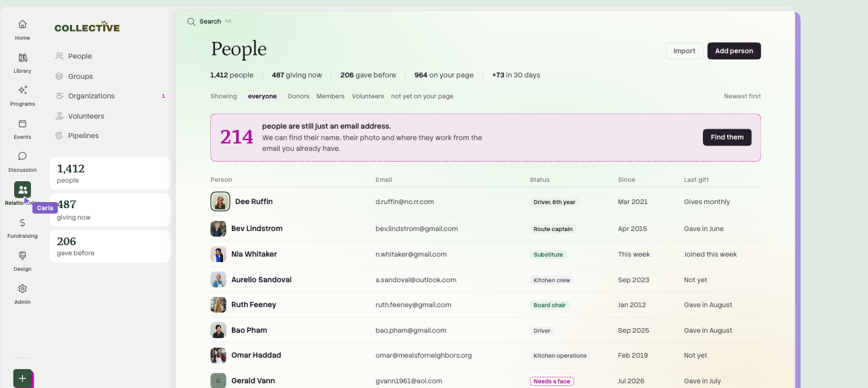868x388 pixels.
Task: Open the Design brush icon
Action: tap(22, 255)
